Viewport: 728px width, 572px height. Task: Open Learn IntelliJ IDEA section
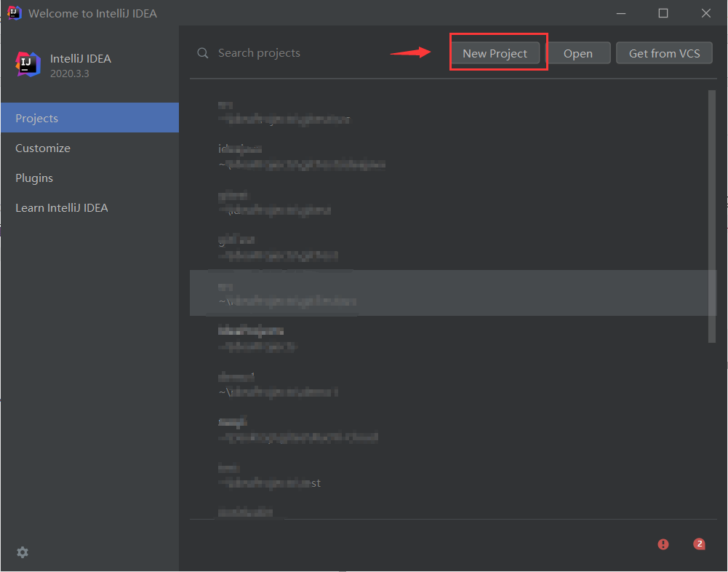(90, 207)
